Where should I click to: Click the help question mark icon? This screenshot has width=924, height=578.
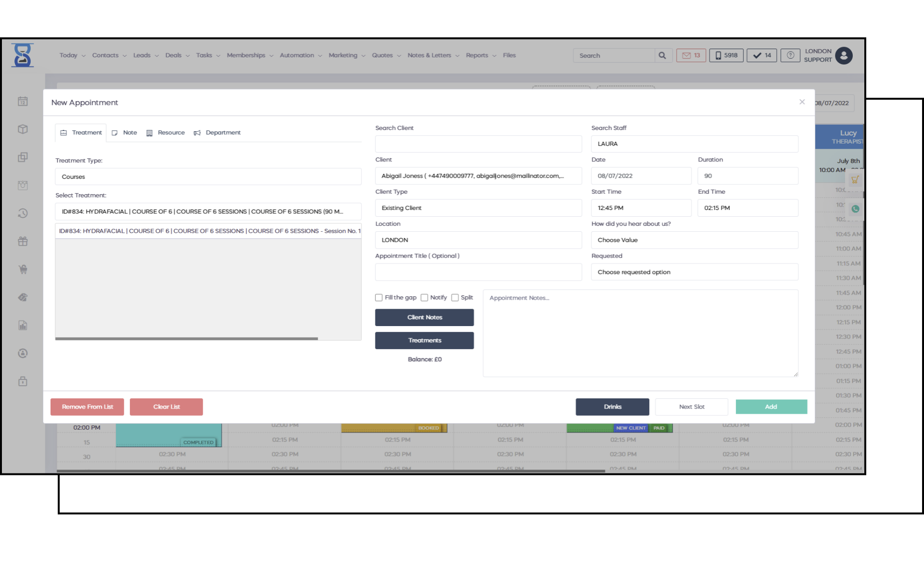tap(790, 55)
